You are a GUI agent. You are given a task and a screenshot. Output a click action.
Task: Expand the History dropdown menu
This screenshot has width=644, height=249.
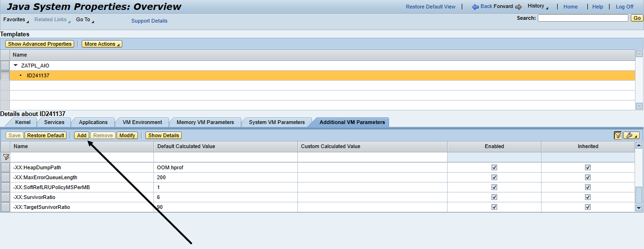click(538, 6)
